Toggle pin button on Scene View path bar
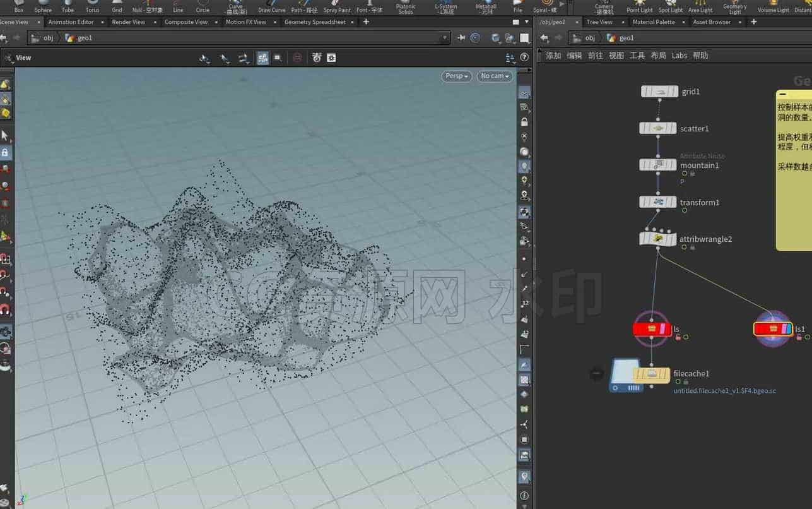This screenshot has height=509, width=812. coord(461,38)
